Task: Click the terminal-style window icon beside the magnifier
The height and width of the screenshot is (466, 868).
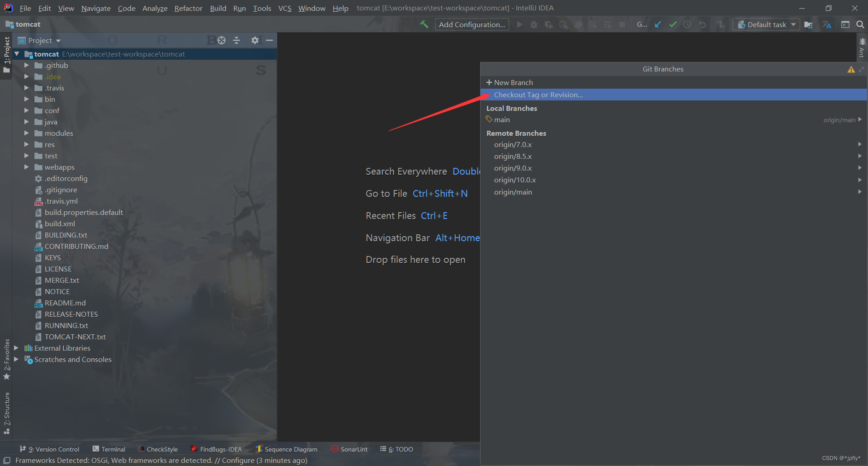Action: pyautogui.click(x=845, y=24)
